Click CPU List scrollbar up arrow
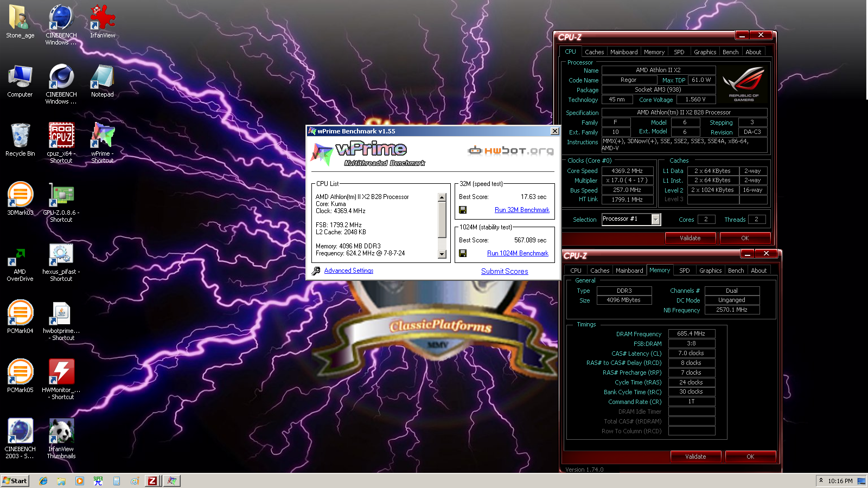The image size is (868, 488). click(442, 197)
